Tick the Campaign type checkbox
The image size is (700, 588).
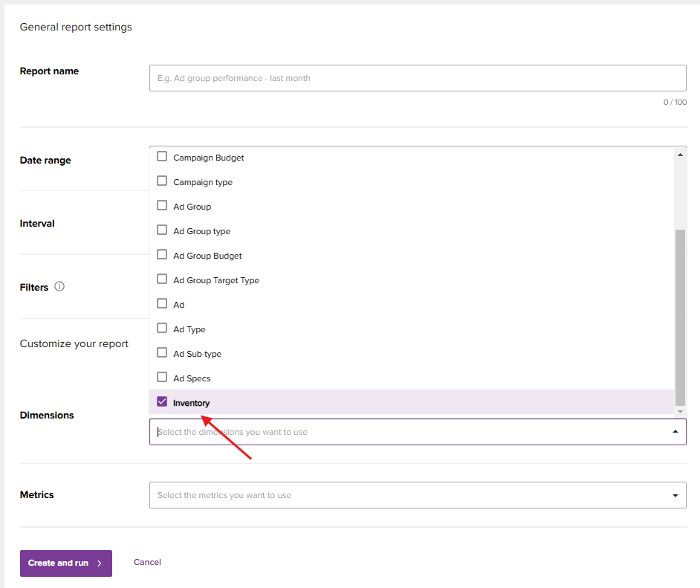point(162,181)
